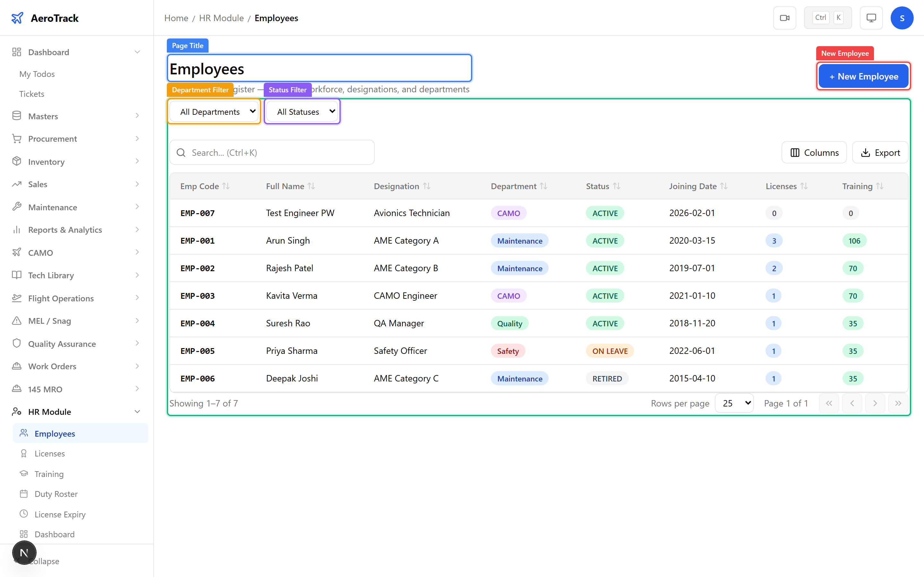The image size is (924, 577).
Task: Collapse the HR Module section
Action: point(137,411)
